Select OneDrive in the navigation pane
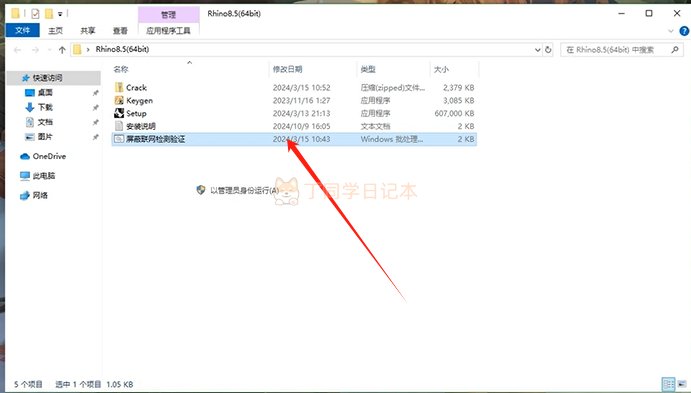 click(49, 156)
